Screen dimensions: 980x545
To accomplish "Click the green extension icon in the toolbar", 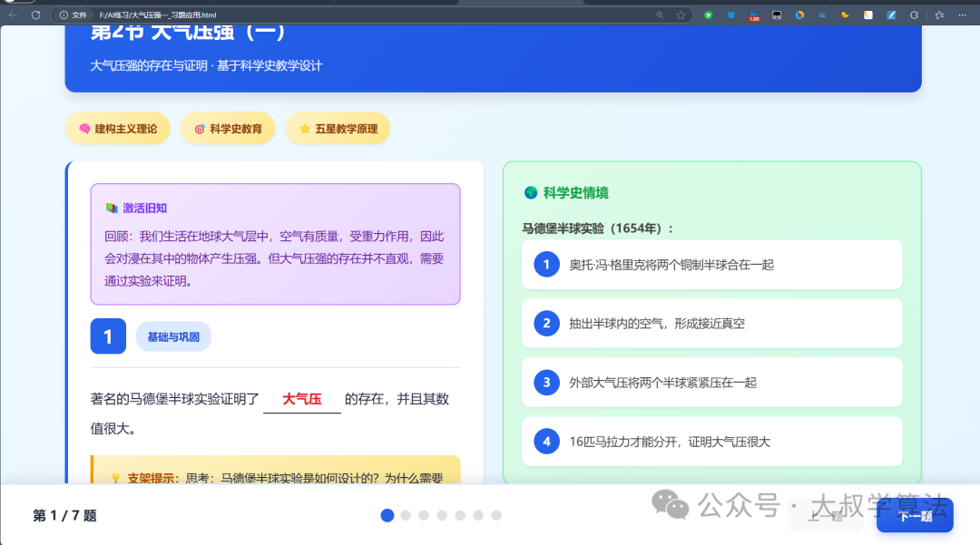I will [709, 15].
